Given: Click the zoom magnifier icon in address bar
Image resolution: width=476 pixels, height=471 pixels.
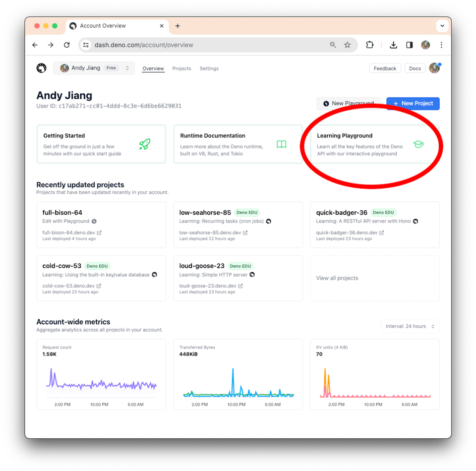Looking at the screenshot, I should (333, 45).
